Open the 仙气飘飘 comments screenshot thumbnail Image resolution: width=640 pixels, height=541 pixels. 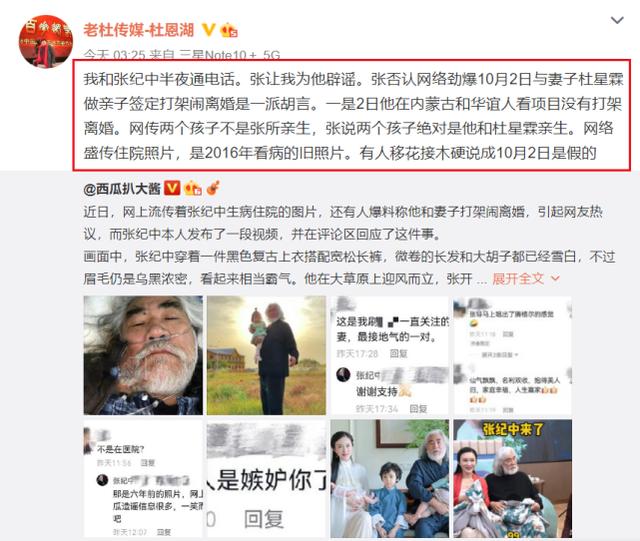(513, 355)
